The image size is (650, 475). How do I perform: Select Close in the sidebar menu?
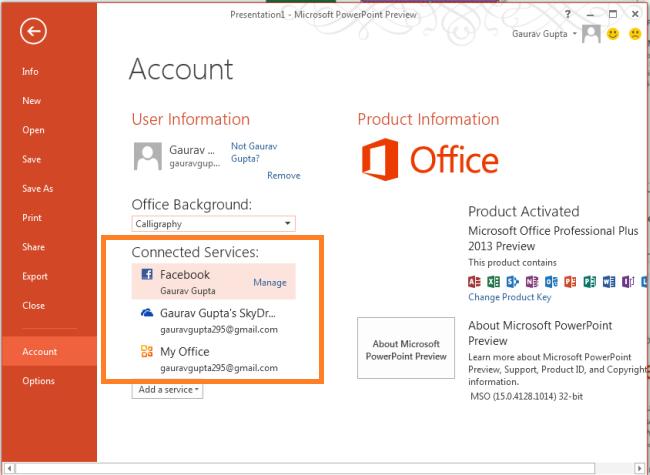pyautogui.click(x=34, y=305)
